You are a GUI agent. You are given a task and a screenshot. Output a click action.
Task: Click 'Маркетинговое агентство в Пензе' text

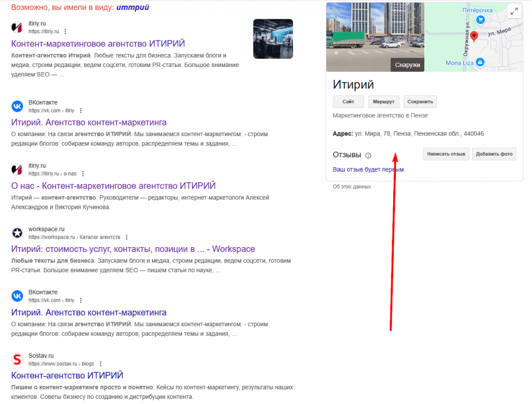(x=380, y=116)
